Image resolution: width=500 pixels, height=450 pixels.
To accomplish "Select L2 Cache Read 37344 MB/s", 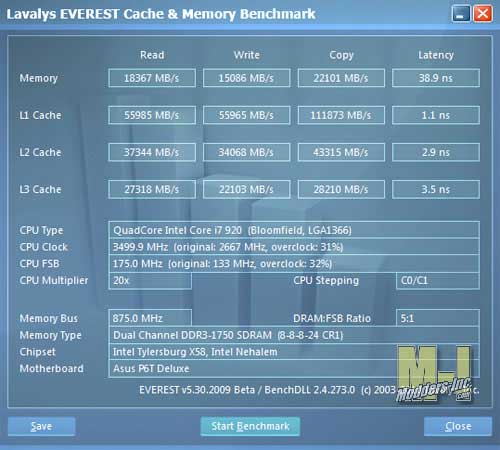I will 152,152.
